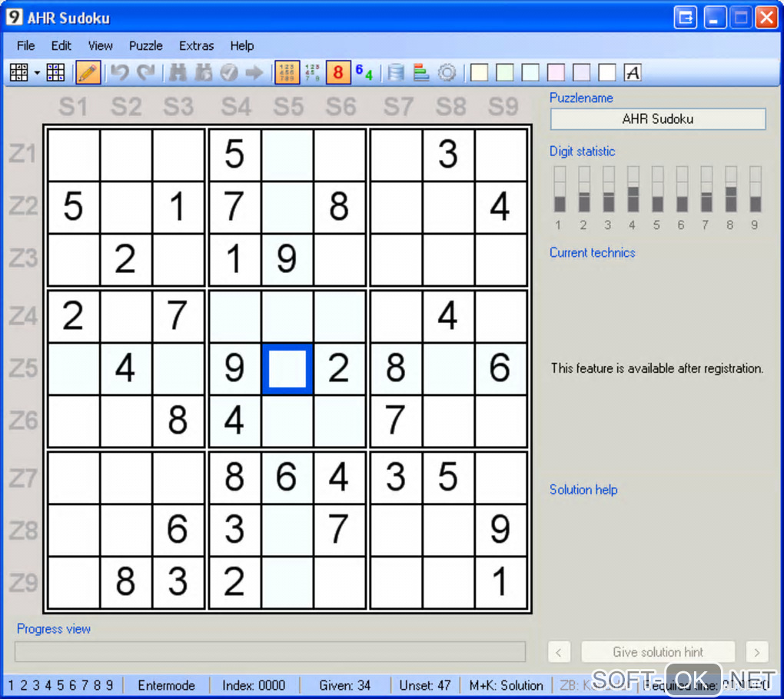Click the Progress view bar
The image size is (784, 699).
click(270, 651)
